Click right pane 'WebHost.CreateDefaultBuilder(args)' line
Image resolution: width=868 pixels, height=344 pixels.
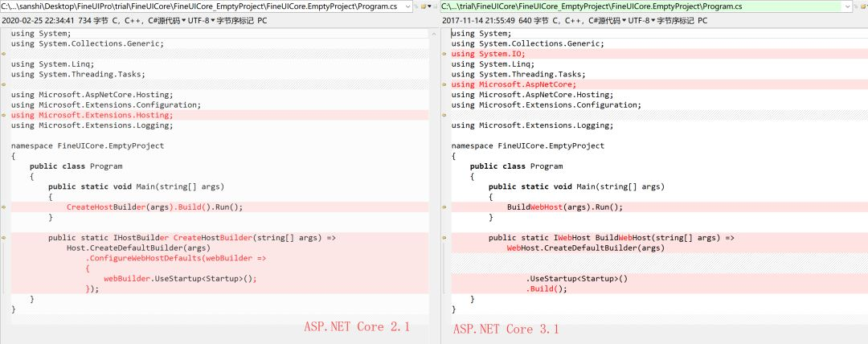[586, 248]
